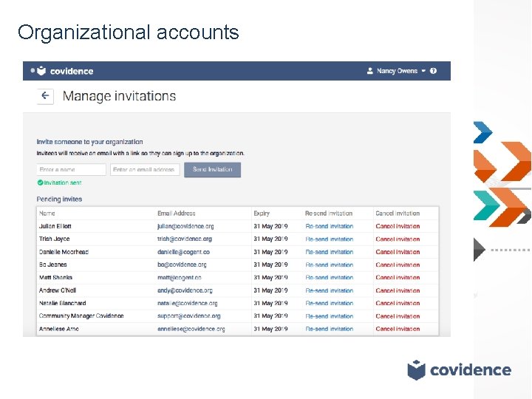
Task: Cancel invitation for Trish Joyce
Action: coord(398,239)
